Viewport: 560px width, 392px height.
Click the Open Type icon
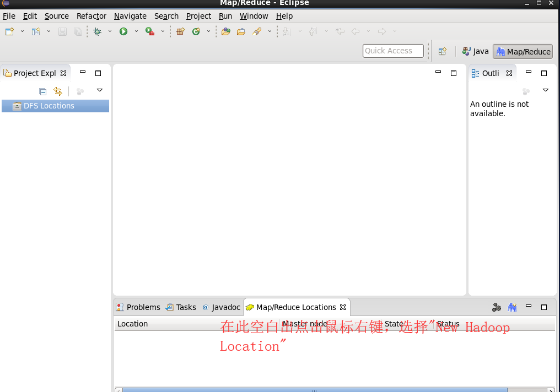pos(226,32)
